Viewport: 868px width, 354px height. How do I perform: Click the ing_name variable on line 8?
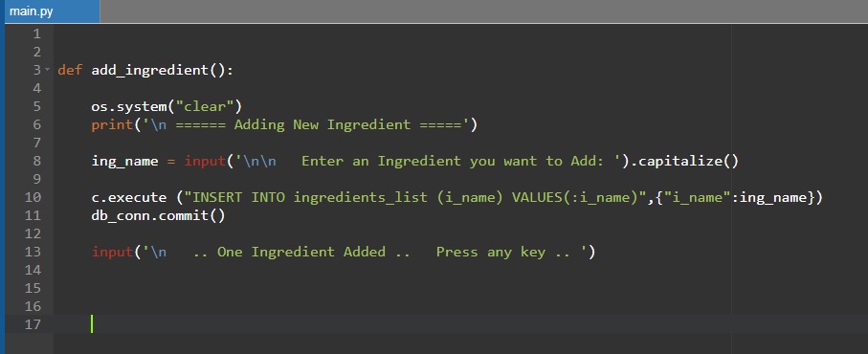coord(124,162)
